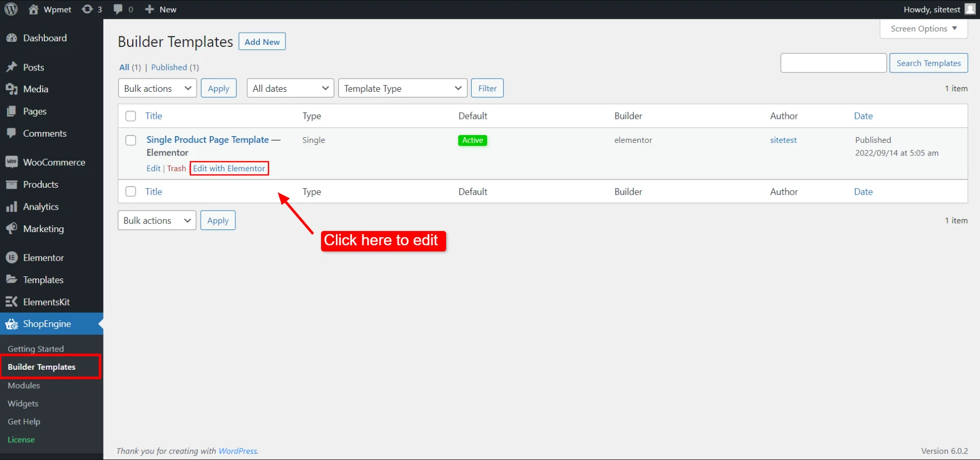Viewport: 980px width, 460px height.
Task: Sort by Date in the header row
Action: click(864, 116)
